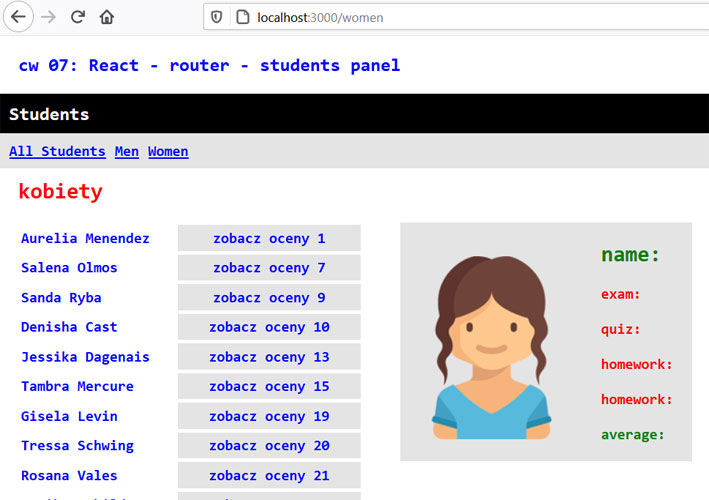
Task: Click the page info icon beside URL
Action: point(241,17)
